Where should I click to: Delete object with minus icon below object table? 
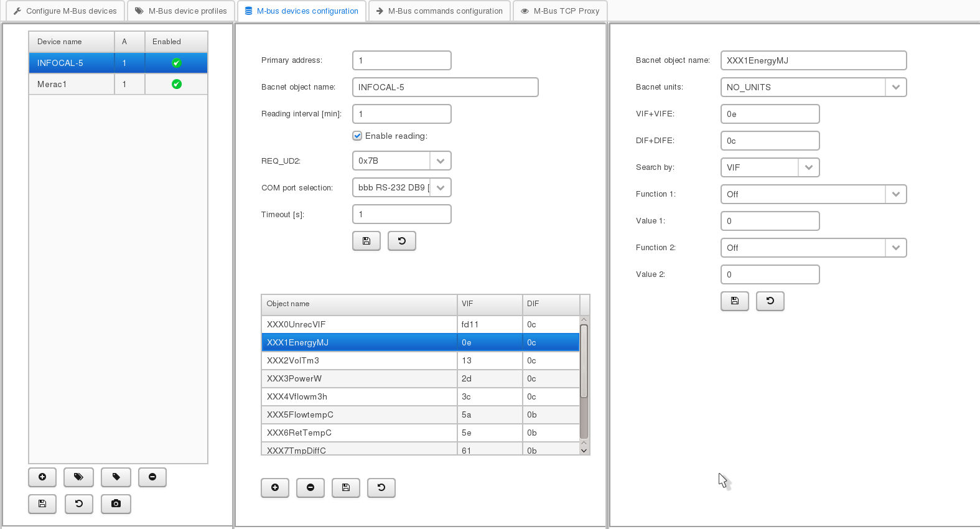click(310, 488)
